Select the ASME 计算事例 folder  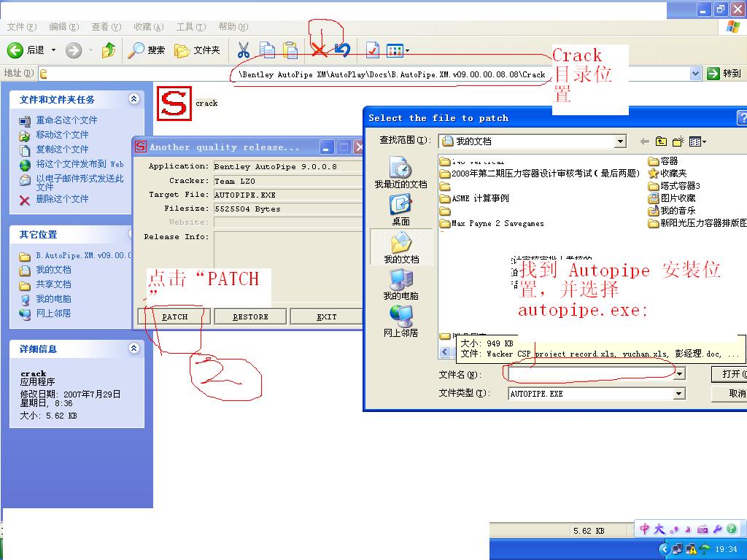coord(474,198)
